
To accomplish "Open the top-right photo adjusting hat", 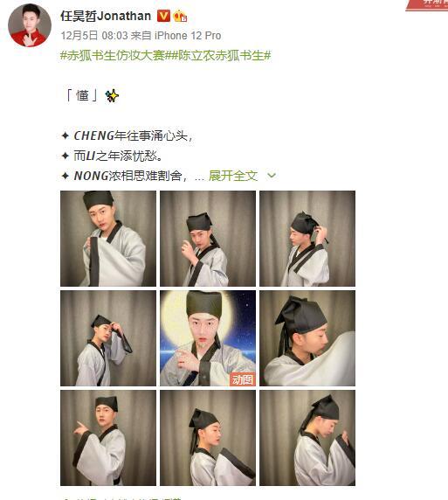I will pos(307,239).
